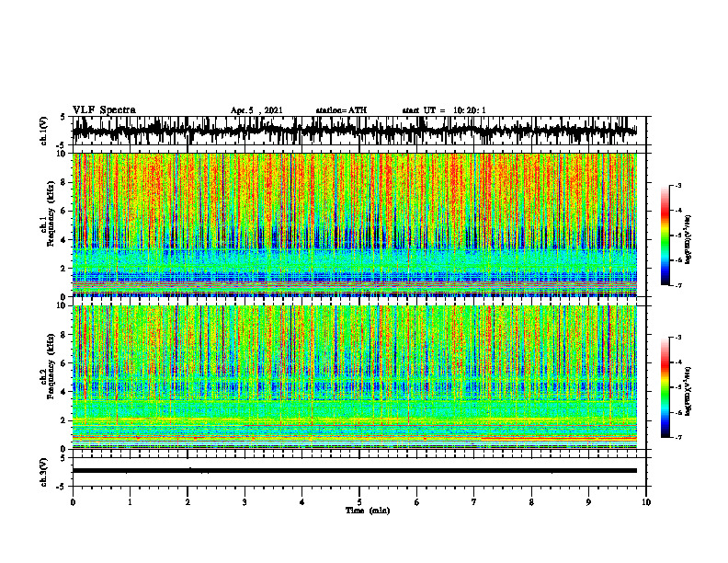Click the "-3" label on ch.1 color bar
The width and height of the screenshot is (728, 563).
click(x=678, y=185)
